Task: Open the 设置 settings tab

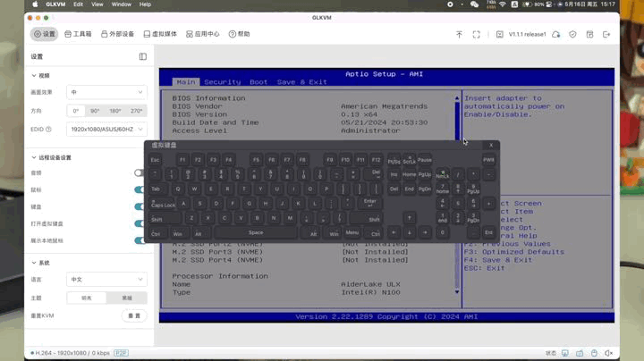Action: [x=44, y=34]
